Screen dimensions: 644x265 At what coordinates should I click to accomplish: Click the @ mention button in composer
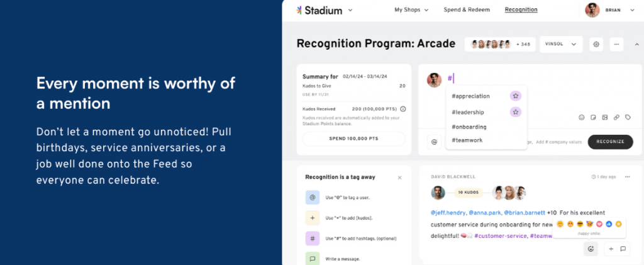click(434, 142)
